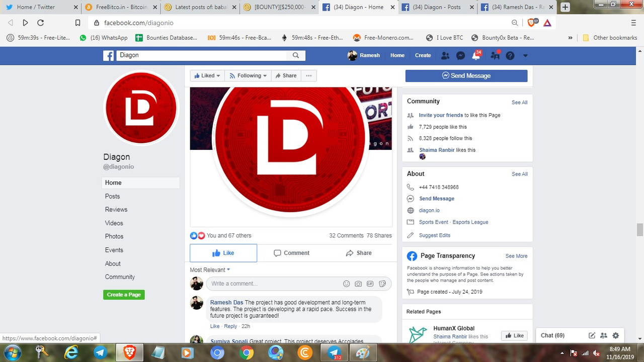The height and width of the screenshot is (362, 644).
Task: Open the 32 Comments link
Action: (346, 235)
